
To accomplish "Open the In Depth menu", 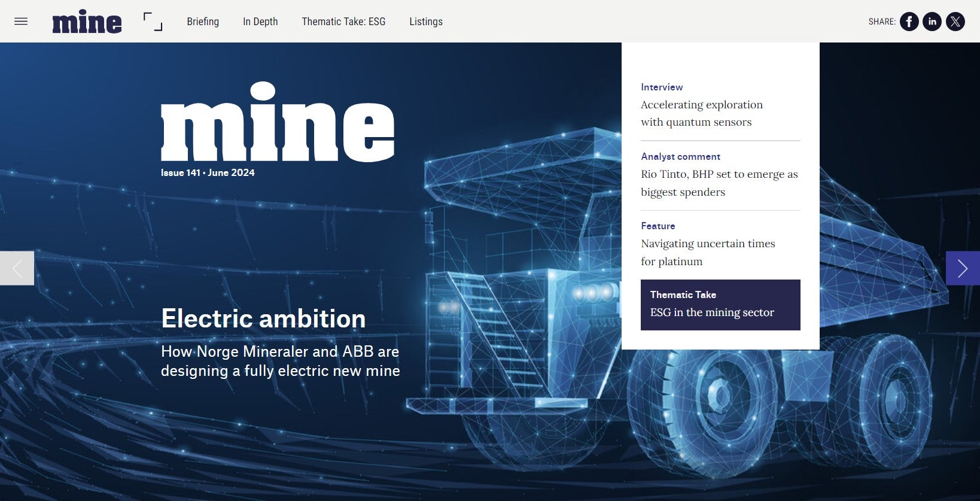I will 260,22.
